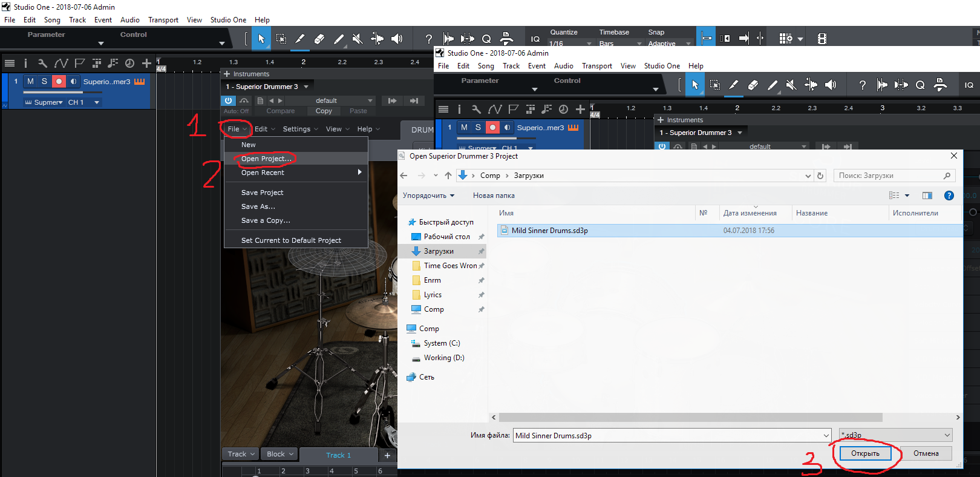Select Arrow tool in left Studio One window

tap(261, 39)
